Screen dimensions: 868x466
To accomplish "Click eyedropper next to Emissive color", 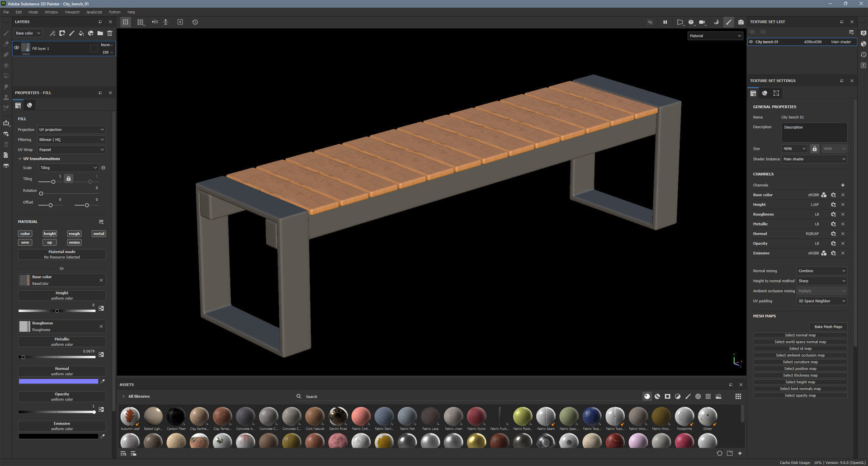I will [x=103, y=436].
